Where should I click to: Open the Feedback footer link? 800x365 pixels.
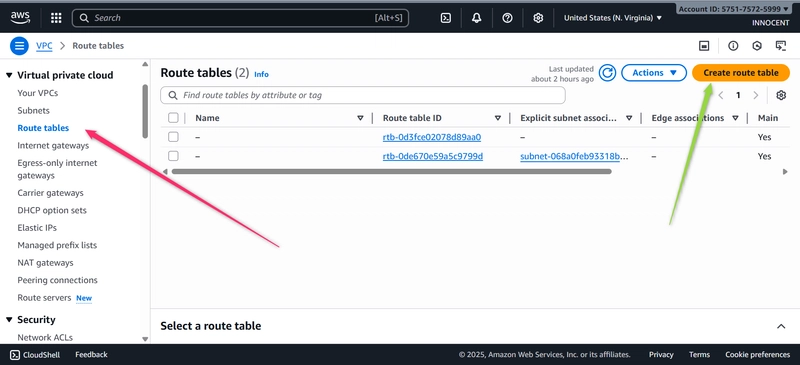tap(91, 354)
